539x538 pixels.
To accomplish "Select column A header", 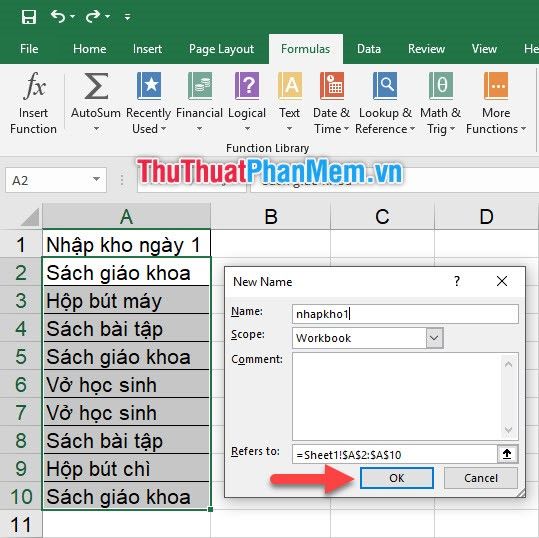I will tap(126, 217).
